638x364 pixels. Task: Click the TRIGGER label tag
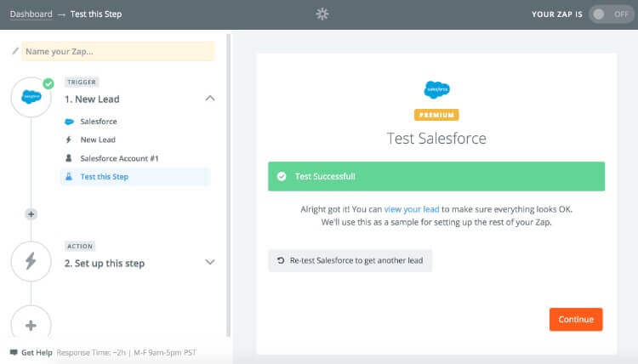coord(82,82)
